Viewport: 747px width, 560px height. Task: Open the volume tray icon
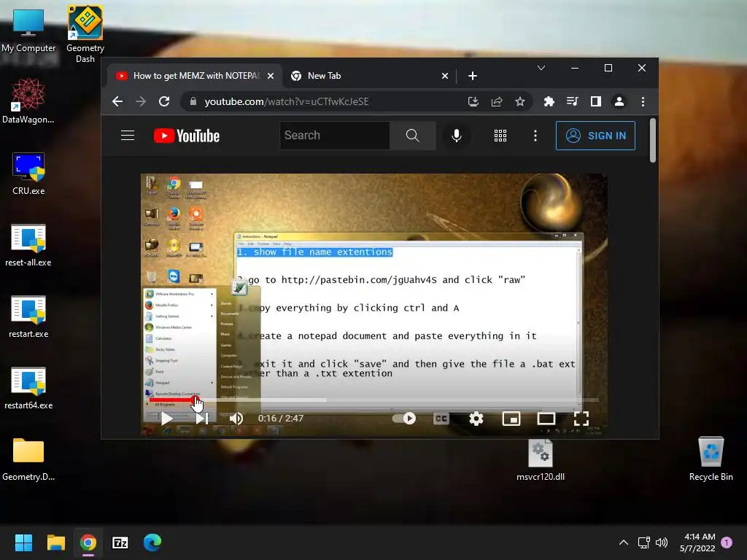(x=662, y=542)
